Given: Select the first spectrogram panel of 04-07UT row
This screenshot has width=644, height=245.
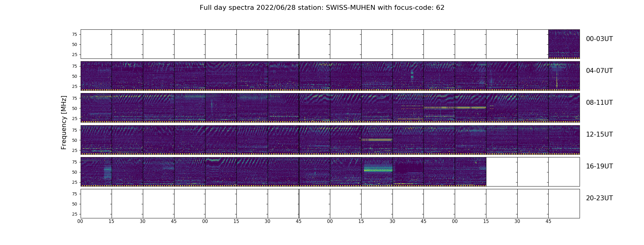Looking at the screenshot, I should point(96,76).
